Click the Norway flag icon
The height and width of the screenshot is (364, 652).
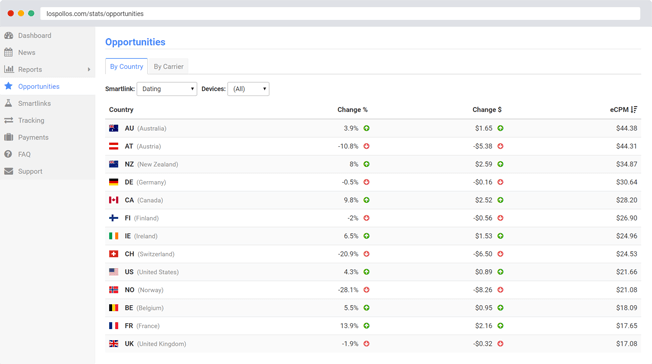tap(114, 290)
